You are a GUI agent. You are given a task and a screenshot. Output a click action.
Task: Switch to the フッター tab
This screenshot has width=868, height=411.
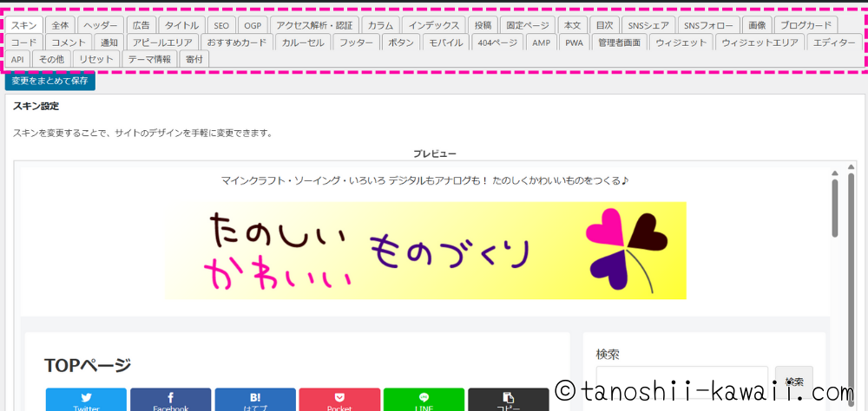[x=357, y=42]
